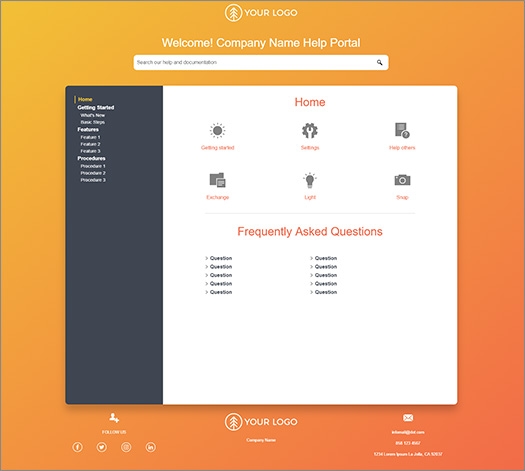Visit the LinkedIn page icon
525x471 pixels.
point(151,447)
